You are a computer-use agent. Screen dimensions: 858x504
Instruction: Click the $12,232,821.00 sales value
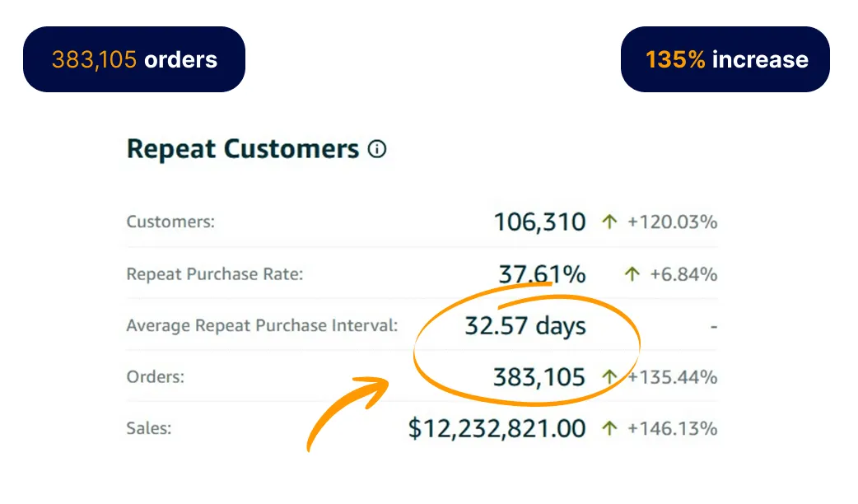497,428
